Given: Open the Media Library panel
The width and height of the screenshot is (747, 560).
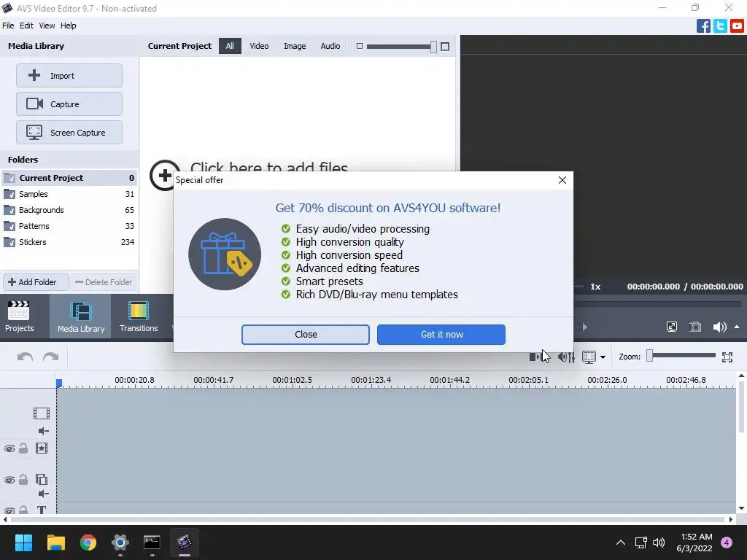Looking at the screenshot, I should (80, 316).
